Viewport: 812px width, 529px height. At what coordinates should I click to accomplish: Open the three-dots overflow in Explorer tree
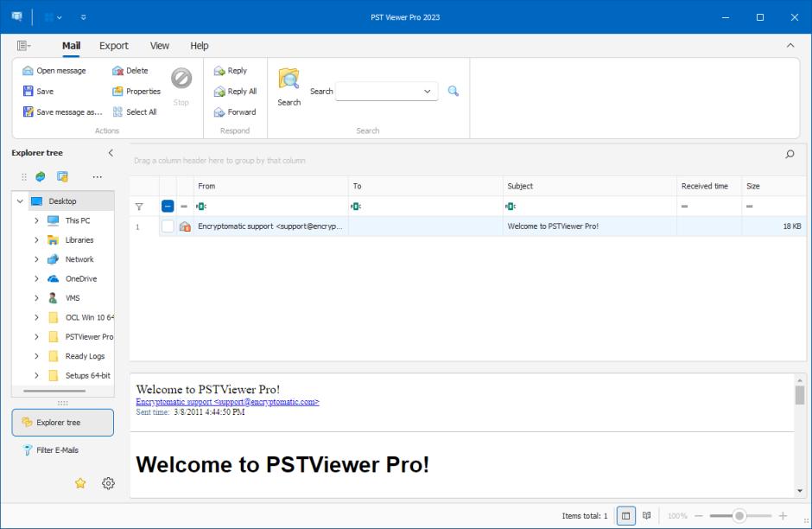point(98,176)
